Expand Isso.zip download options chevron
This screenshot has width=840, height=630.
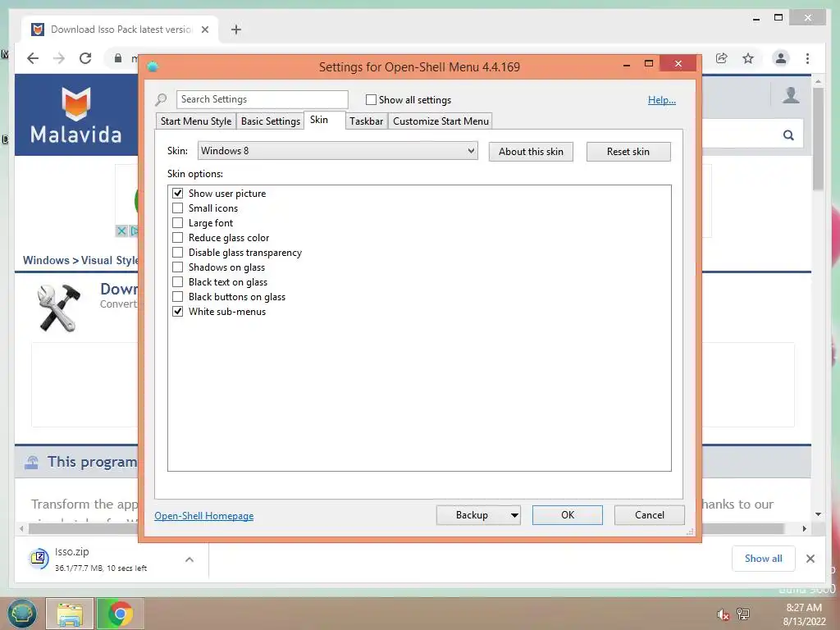coord(189,559)
